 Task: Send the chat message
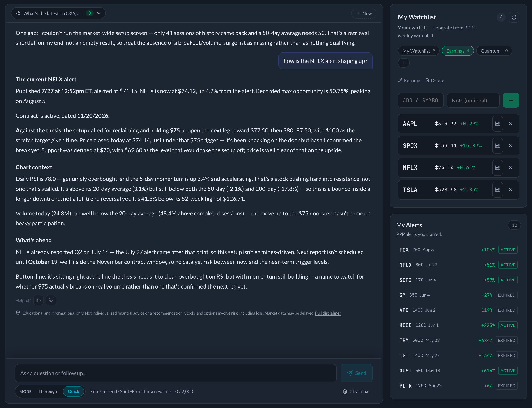[356, 373]
